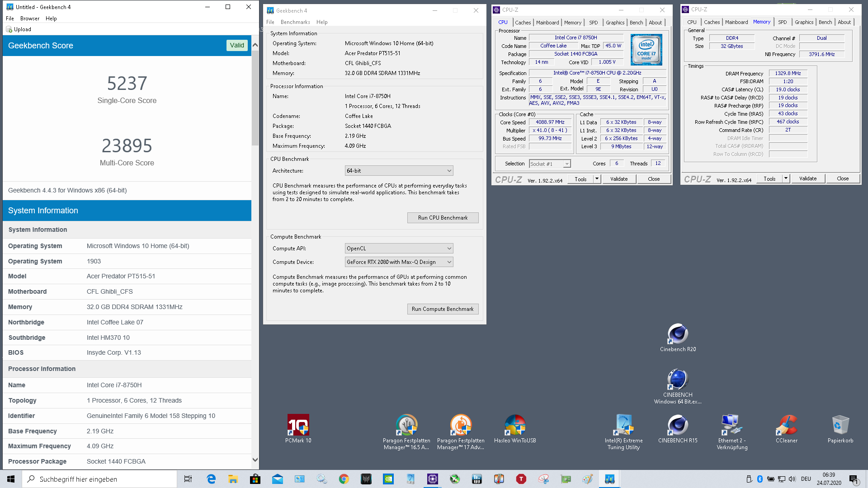Click Validate in the right CPU-Z window
The height and width of the screenshot is (488, 868).
(807, 178)
